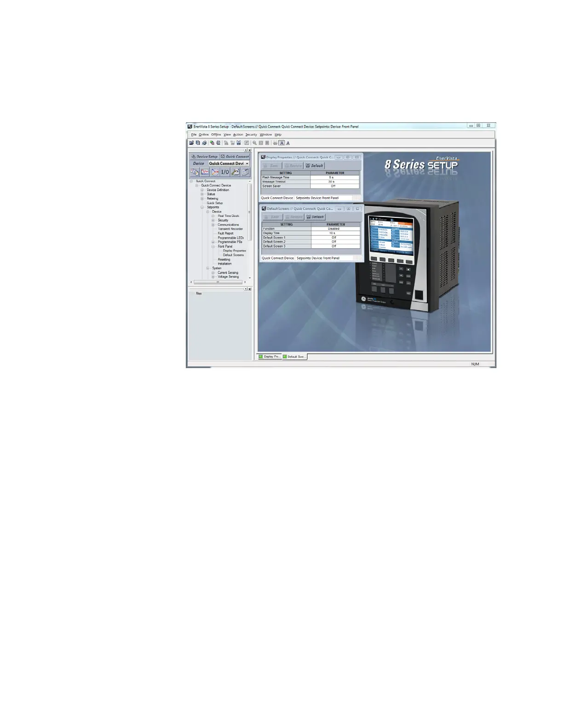Click the floppy disk save icon in the main toolbar
The width and height of the screenshot is (563, 728).
click(198, 143)
